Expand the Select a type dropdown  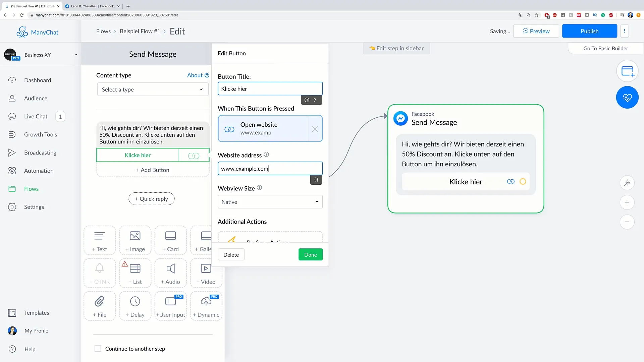[x=152, y=89]
